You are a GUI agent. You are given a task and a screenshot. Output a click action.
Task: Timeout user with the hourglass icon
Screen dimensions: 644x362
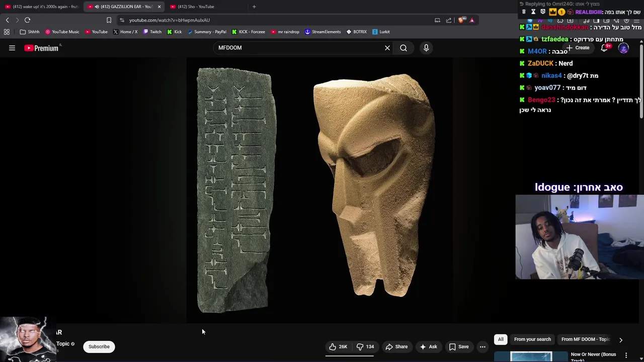click(533, 12)
